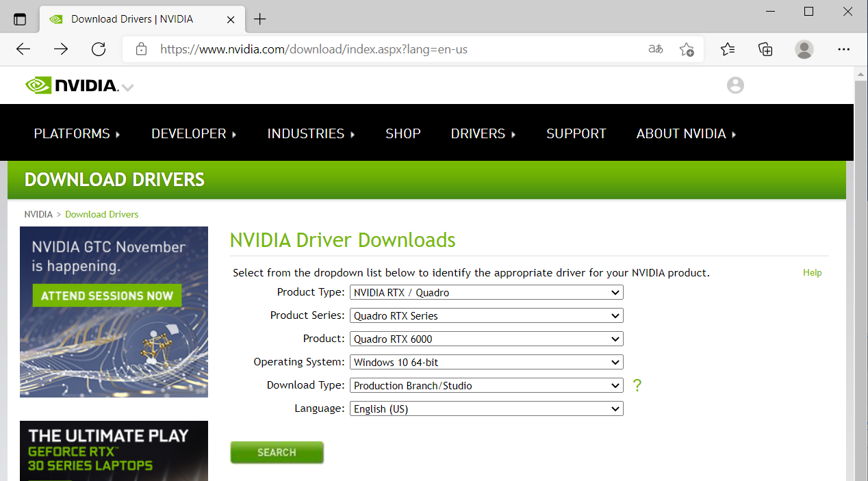Open the tab actions menu icon

20,19
